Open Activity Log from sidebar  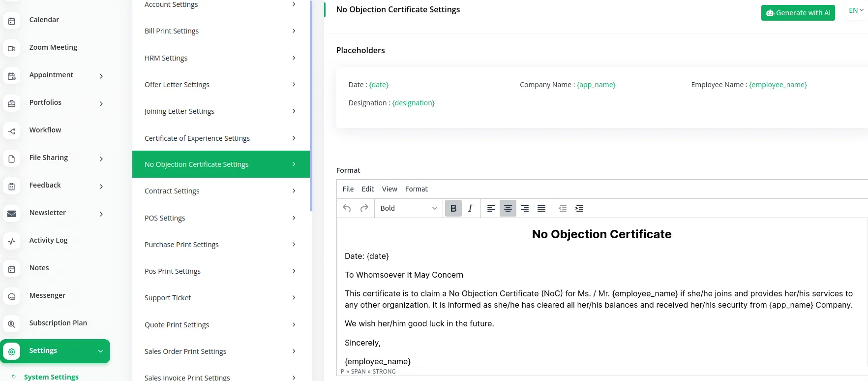click(48, 240)
